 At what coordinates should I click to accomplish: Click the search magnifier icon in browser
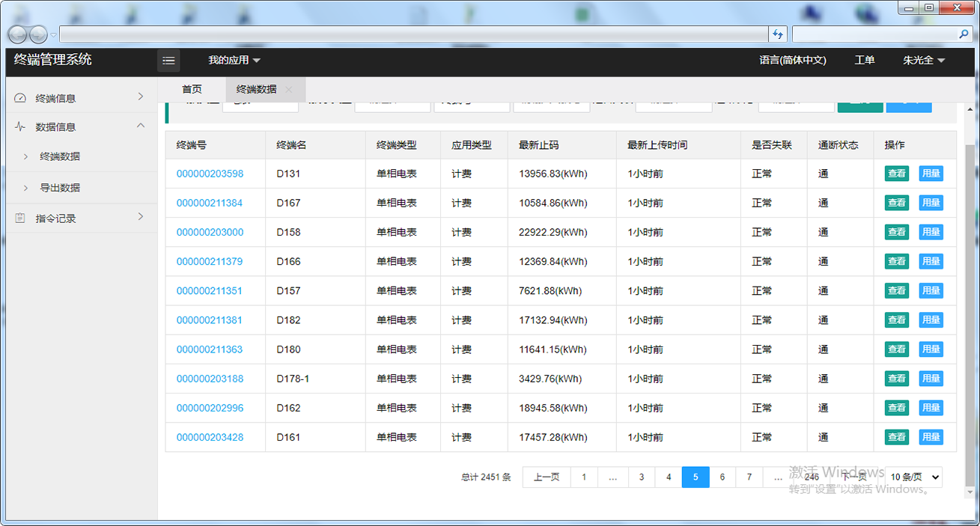(964, 34)
